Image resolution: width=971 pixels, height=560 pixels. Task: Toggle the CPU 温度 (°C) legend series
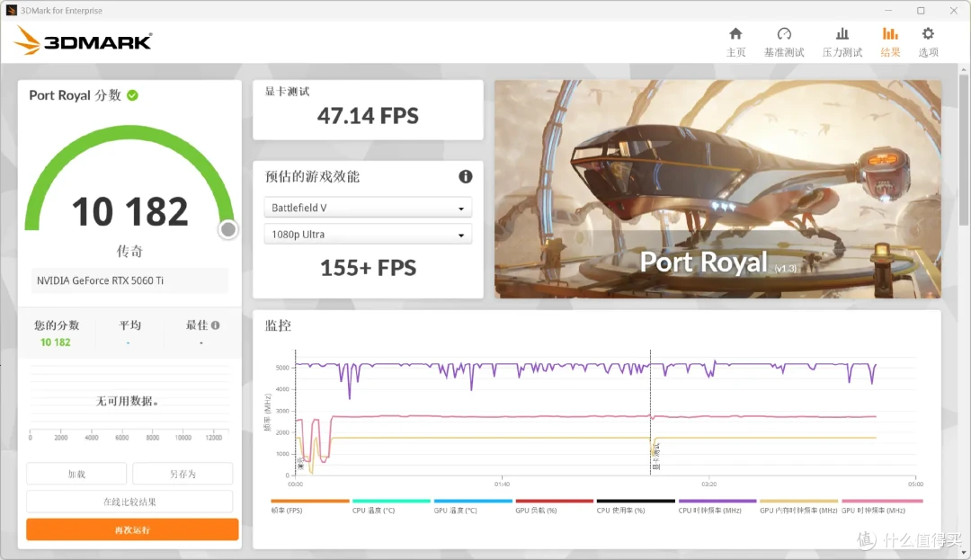[x=391, y=506]
